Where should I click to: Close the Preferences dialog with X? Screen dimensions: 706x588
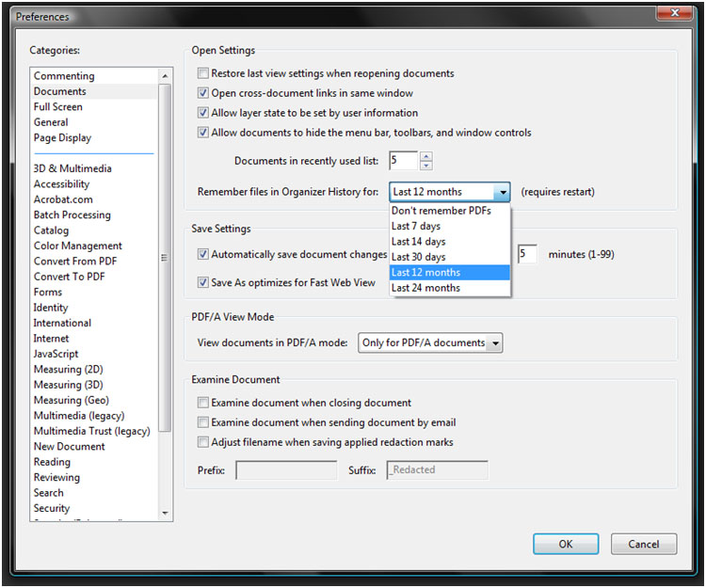pyautogui.click(x=674, y=13)
